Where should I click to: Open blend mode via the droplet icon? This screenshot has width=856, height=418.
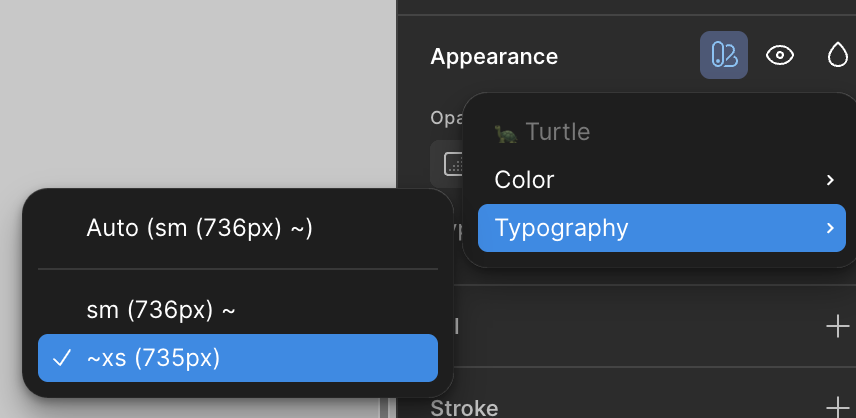click(x=837, y=56)
